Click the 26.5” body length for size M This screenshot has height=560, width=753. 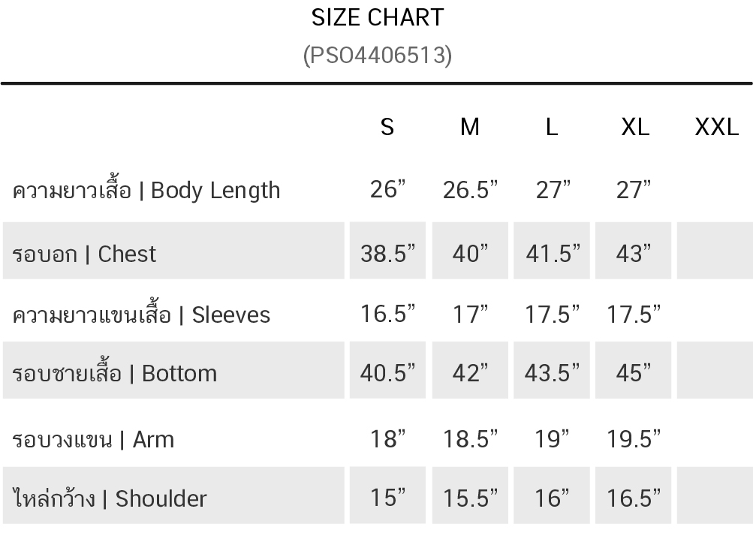tap(470, 191)
